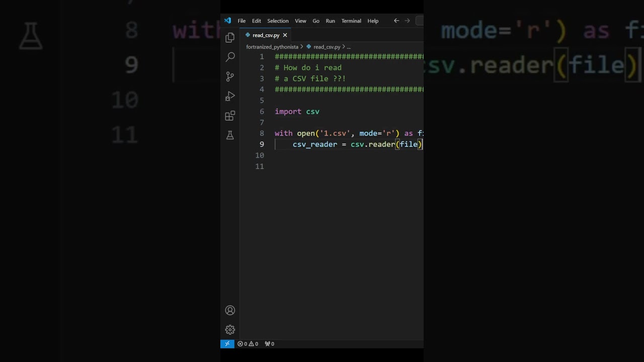The height and width of the screenshot is (362, 644).
Task: Open the Edit menu
Action: point(257,21)
